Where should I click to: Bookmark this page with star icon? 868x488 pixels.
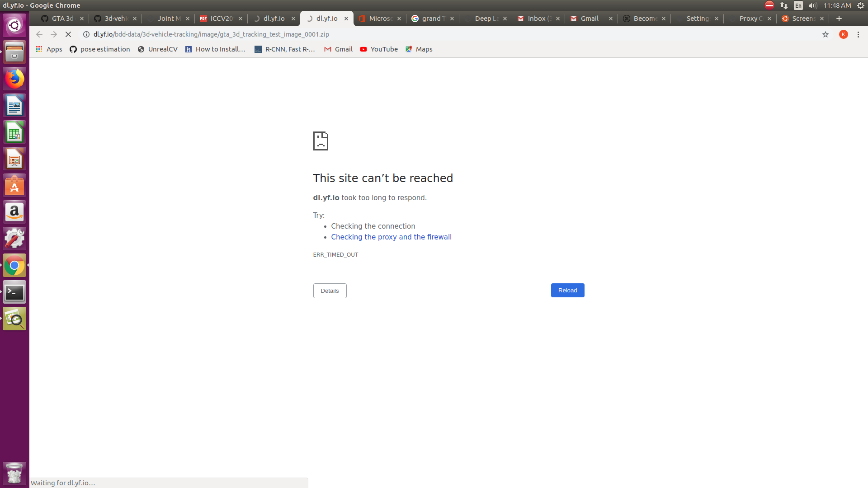click(x=826, y=34)
